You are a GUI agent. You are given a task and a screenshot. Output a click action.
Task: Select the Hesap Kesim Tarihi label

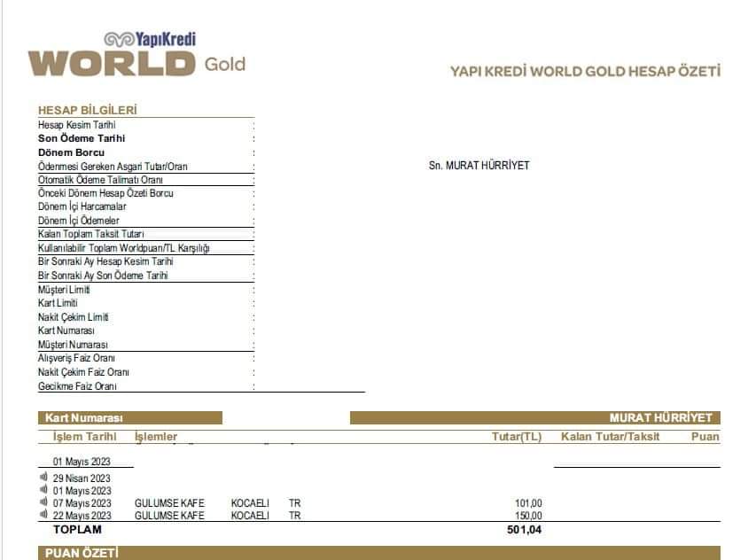pyautogui.click(x=76, y=125)
